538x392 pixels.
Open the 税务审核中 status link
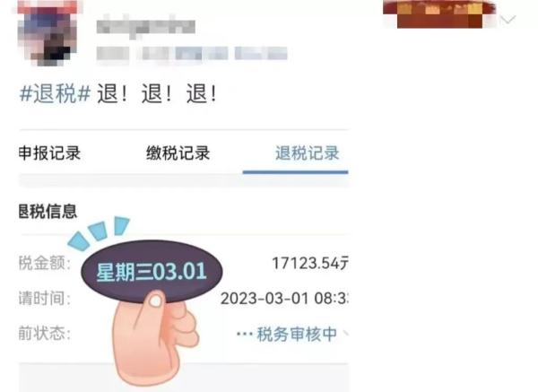click(297, 334)
